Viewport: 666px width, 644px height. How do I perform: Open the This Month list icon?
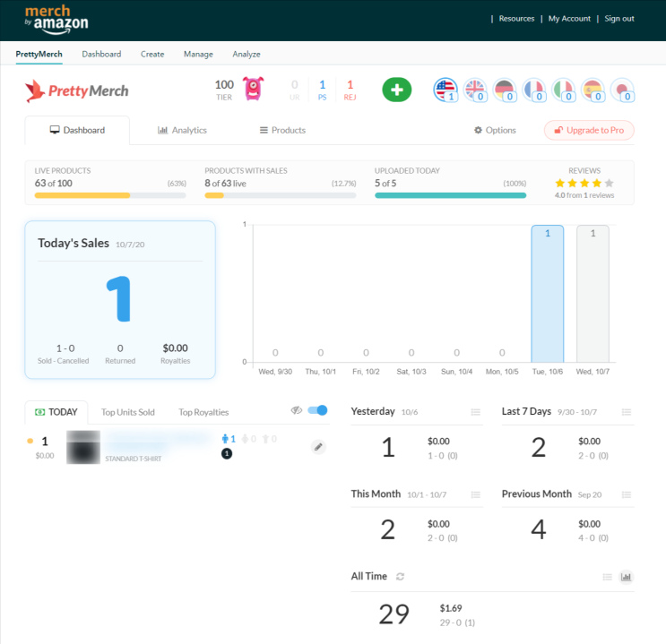476,494
